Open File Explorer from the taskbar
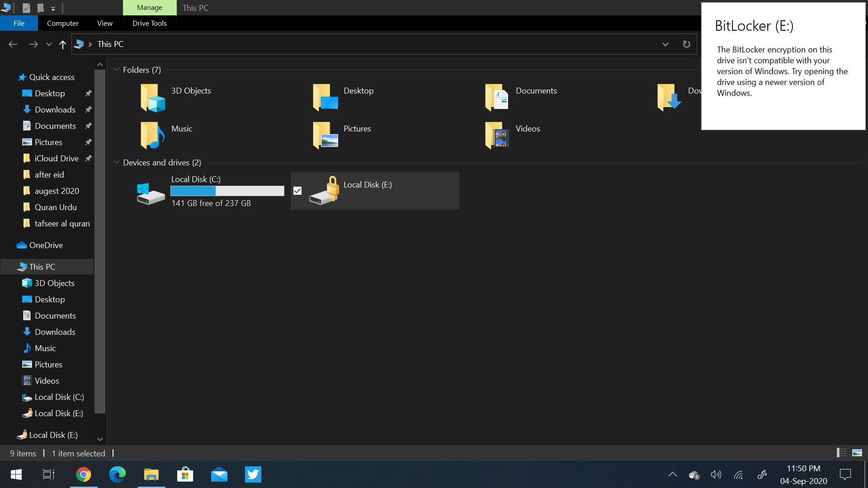 click(x=151, y=474)
